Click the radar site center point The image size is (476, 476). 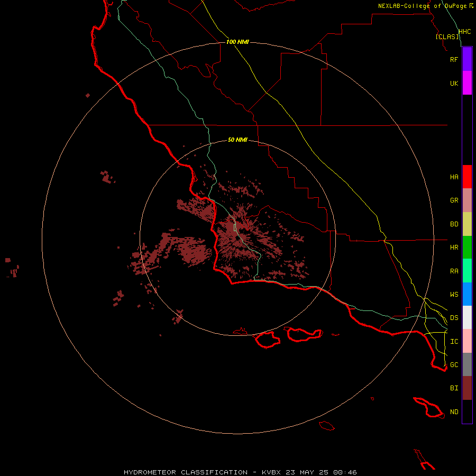pos(237,237)
